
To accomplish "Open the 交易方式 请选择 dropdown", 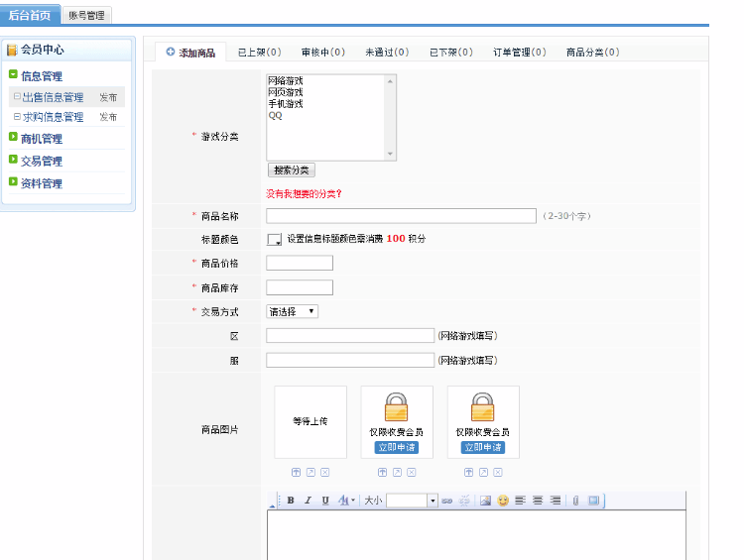I will tap(292, 311).
